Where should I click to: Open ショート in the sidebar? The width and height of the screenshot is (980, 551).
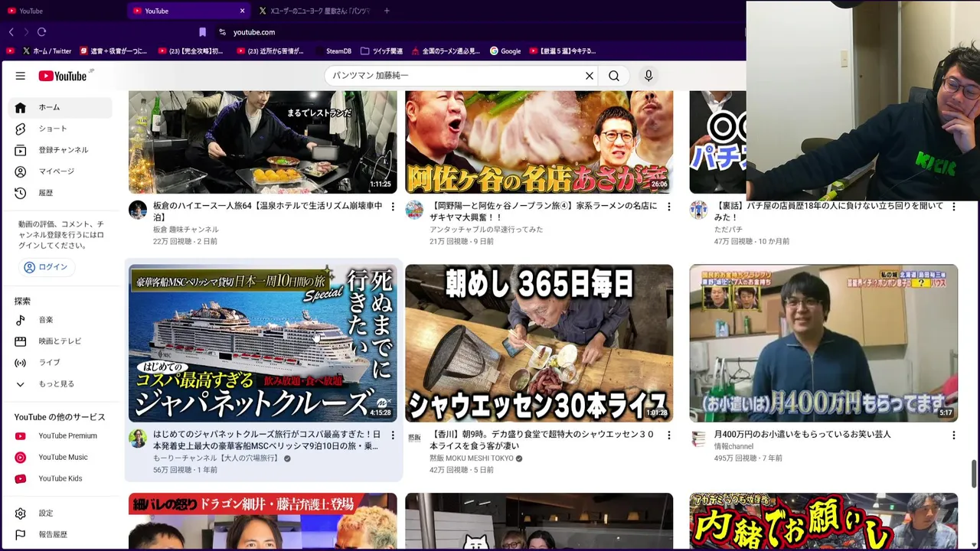click(x=60, y=129)
